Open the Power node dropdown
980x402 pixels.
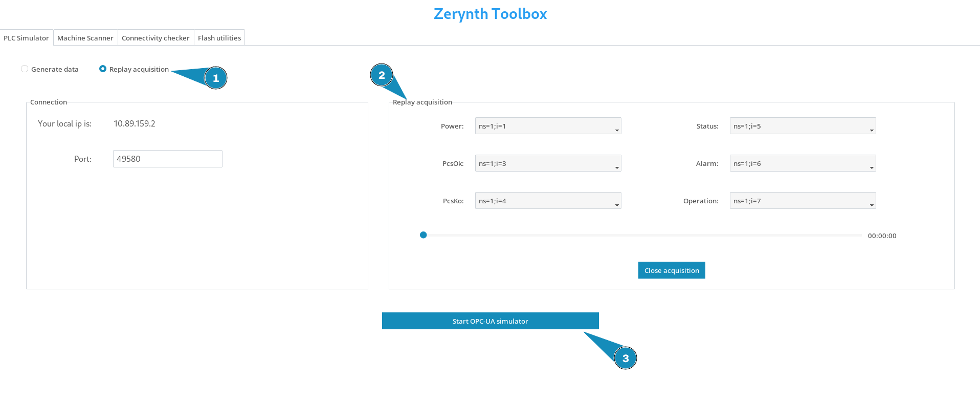[548, 126]
